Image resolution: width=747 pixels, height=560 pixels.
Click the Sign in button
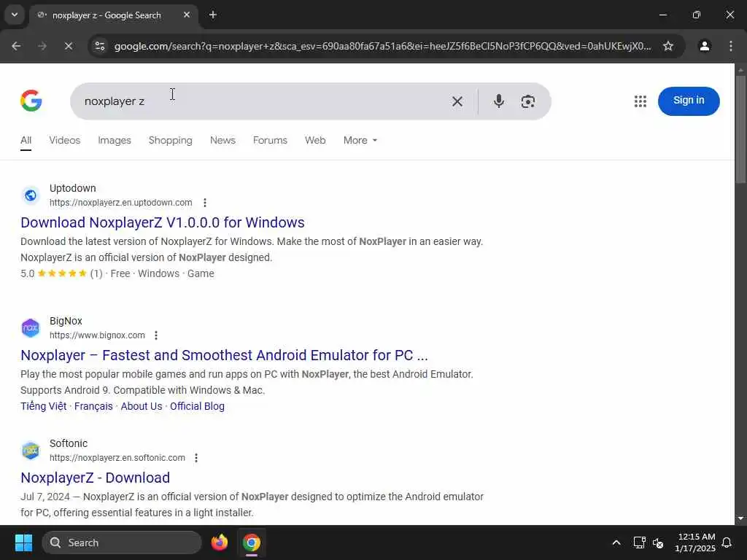689,101
